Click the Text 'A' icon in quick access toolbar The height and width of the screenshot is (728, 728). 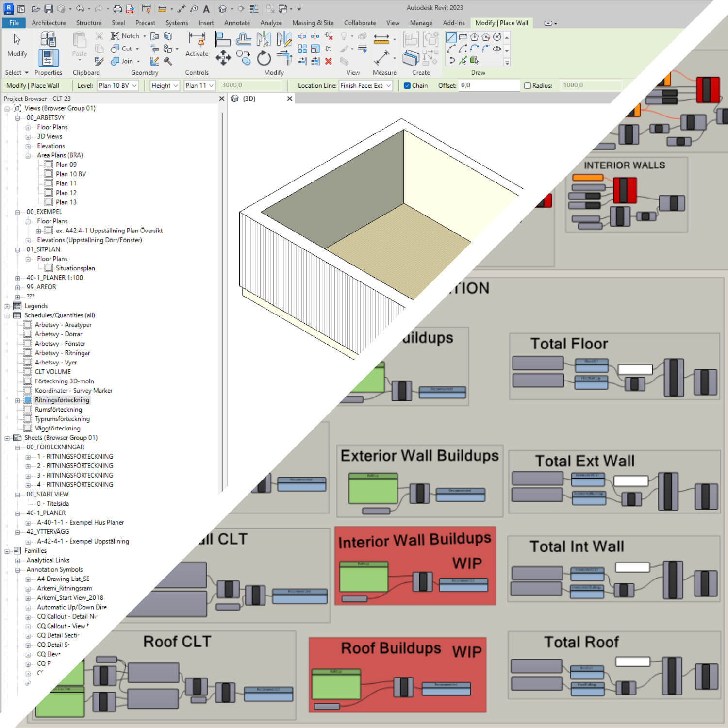[206, 9]
